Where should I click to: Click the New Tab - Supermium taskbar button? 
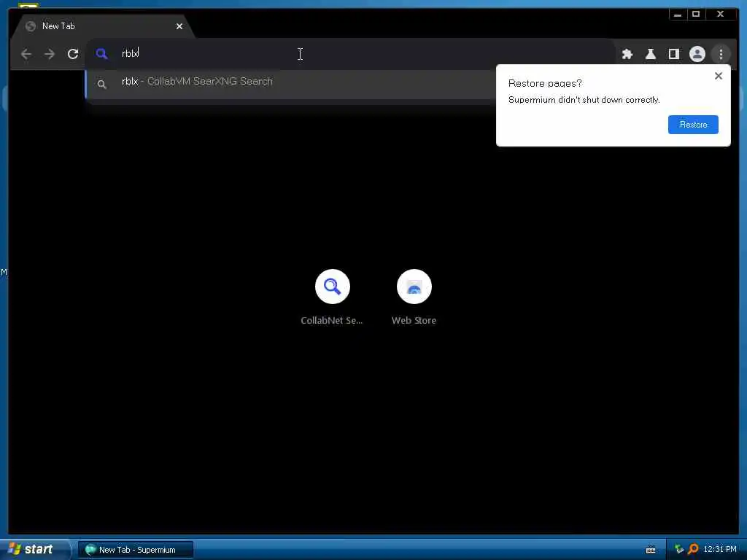(x=136, y=550)
